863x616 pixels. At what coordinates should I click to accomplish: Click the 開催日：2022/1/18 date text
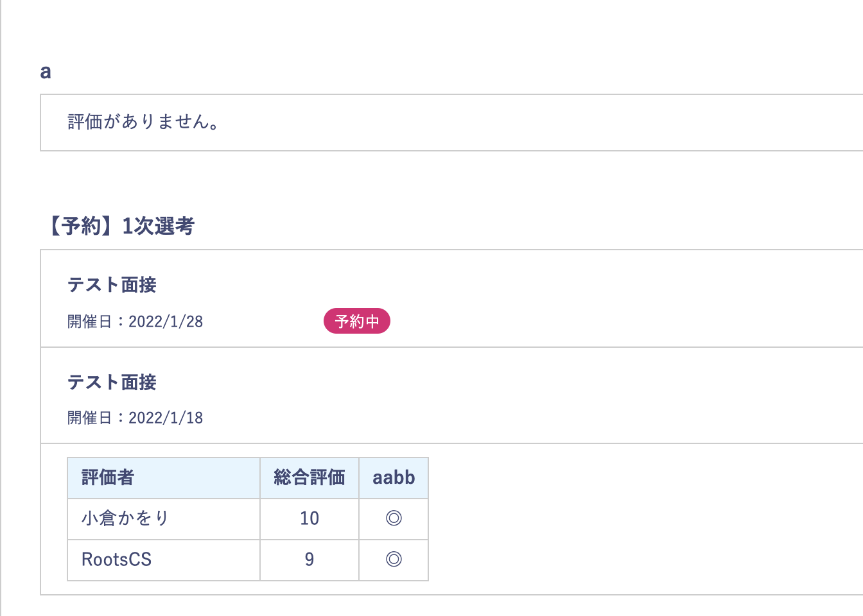(x=135, y=418)
